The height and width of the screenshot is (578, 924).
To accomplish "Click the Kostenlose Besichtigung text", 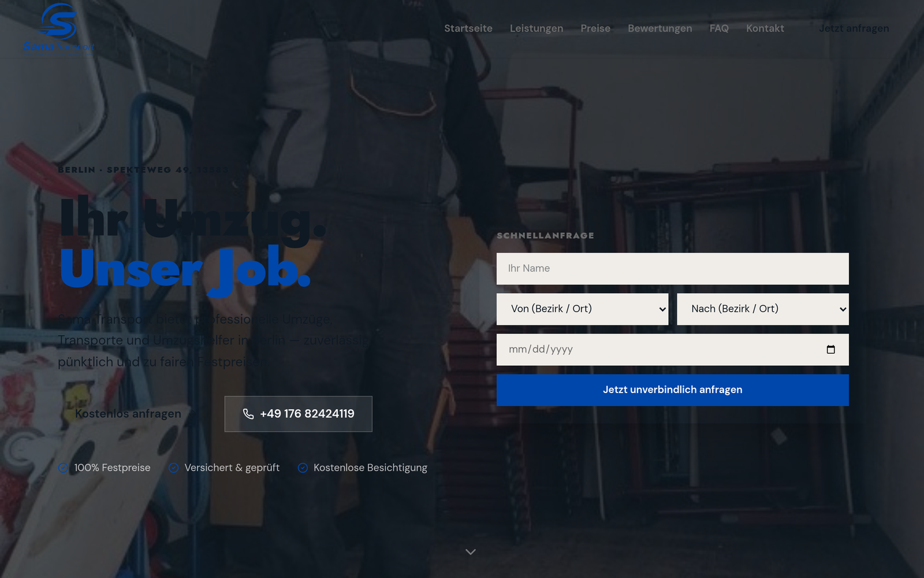I will 370,468.
